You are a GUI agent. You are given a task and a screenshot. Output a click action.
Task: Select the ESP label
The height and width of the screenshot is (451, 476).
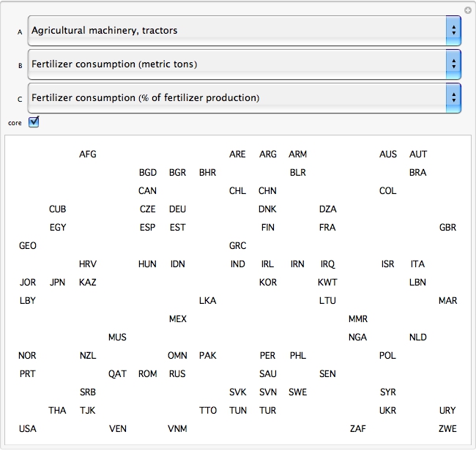pos(147,227)
